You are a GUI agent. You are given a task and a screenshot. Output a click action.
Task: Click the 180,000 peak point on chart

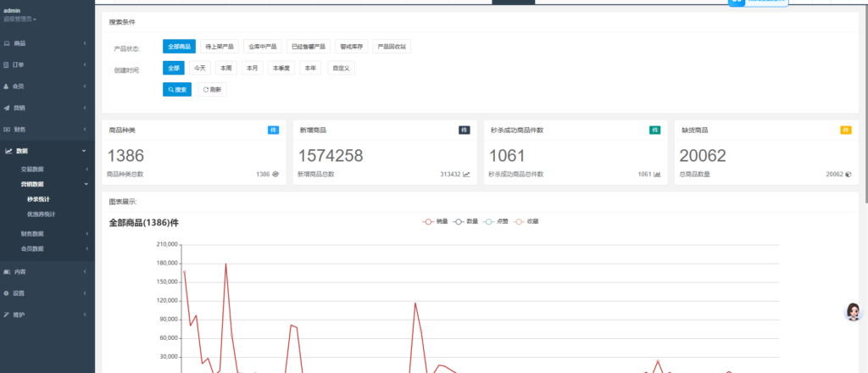225,264
